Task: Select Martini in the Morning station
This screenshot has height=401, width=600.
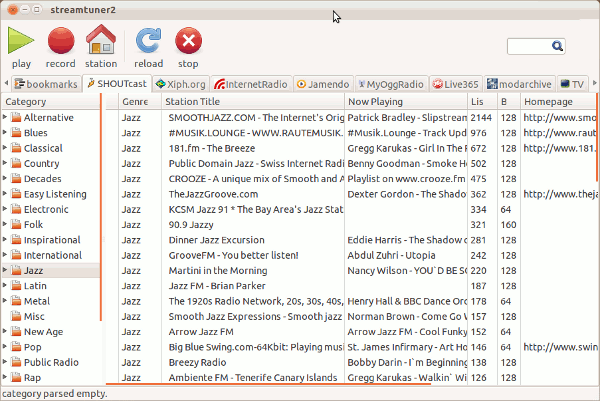Action: click(x=351, y=271)
